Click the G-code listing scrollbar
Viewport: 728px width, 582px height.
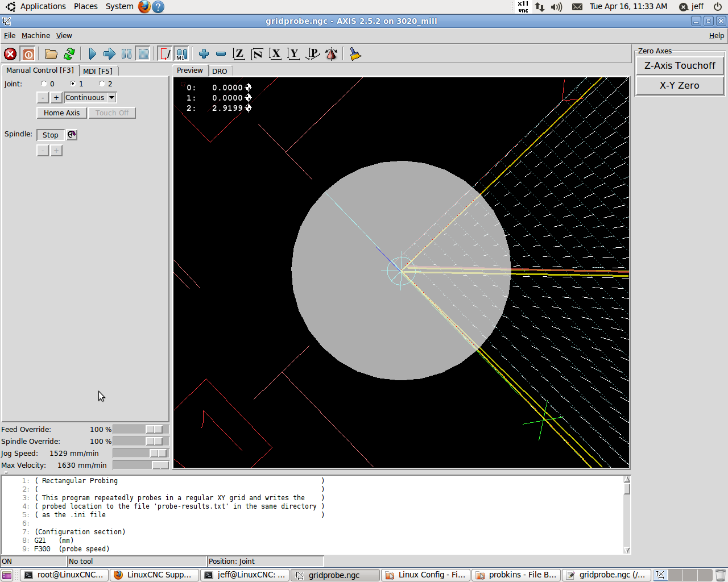[x=627, y=515]
